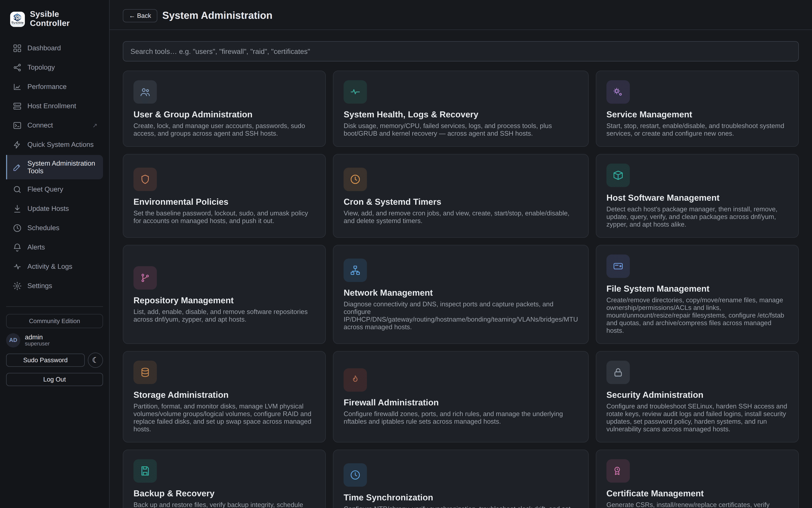Image resolution: width=812 pixels, height=508 pixels.
Task: Open the Storage Administration heading
Action: click(x=180, y=395)
